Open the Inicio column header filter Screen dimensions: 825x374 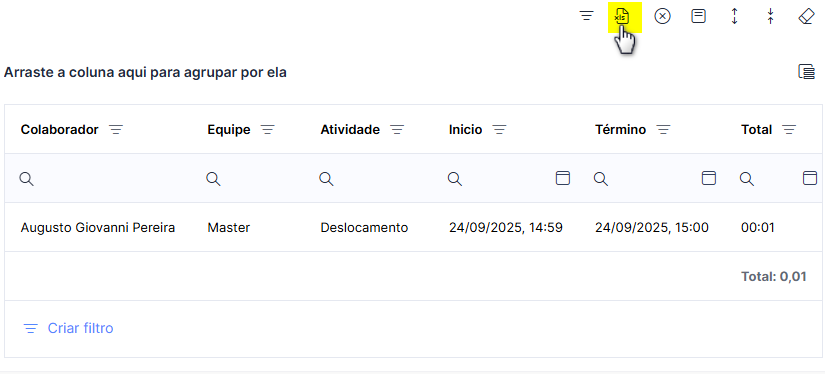[499, 129]
